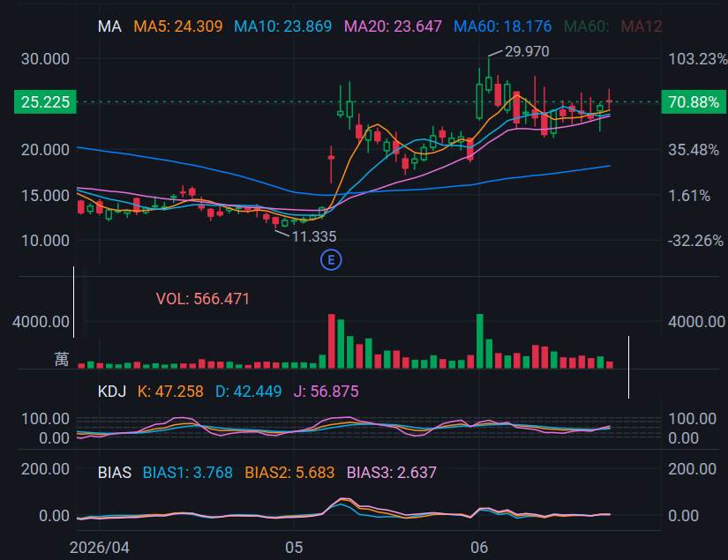Select the MA10: 23.869 legend value
728x560 pixels.
282,26
